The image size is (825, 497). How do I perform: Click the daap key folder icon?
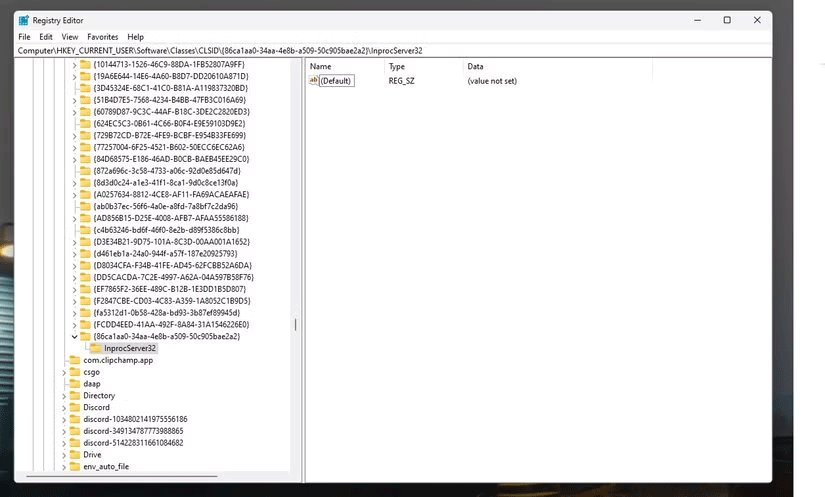pos(74,384)
